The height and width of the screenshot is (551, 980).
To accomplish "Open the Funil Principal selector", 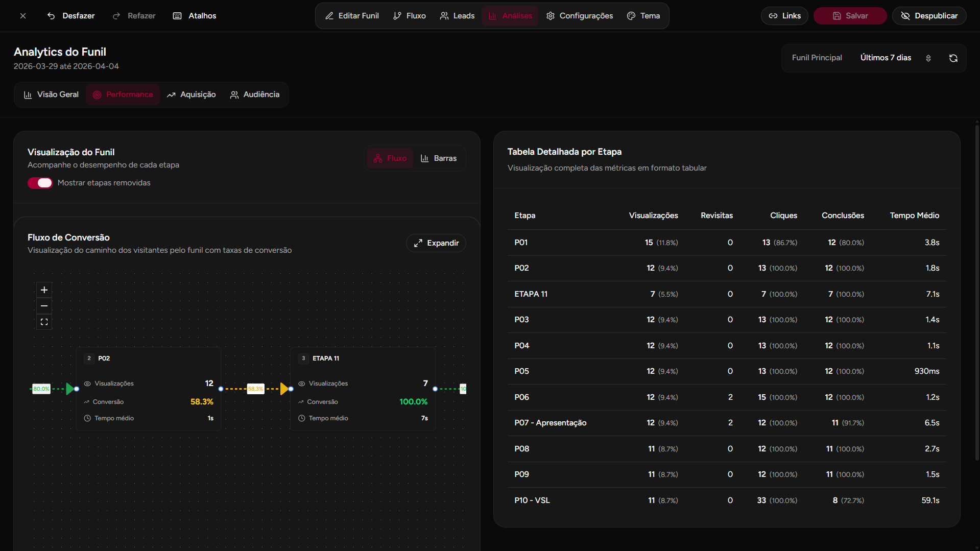I will click(817, 58).
